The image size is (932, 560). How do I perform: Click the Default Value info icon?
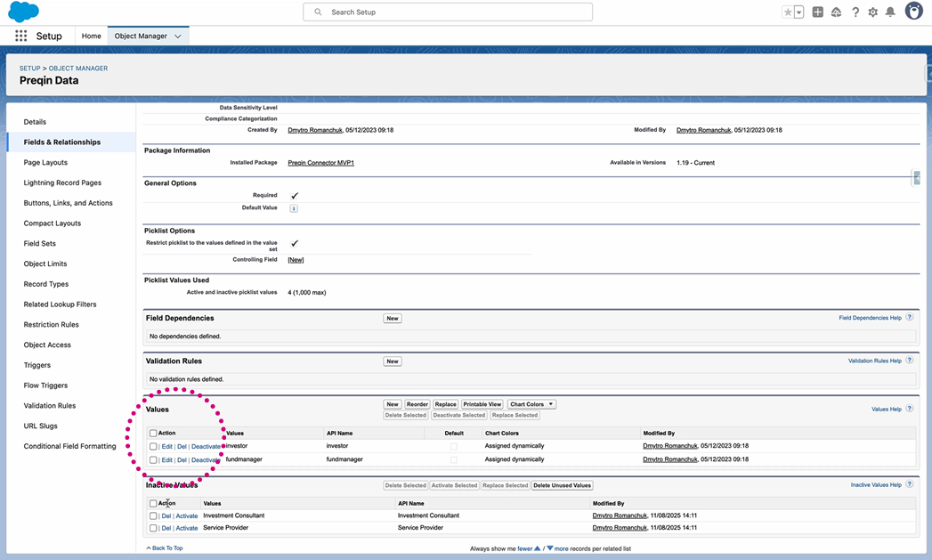294,208
